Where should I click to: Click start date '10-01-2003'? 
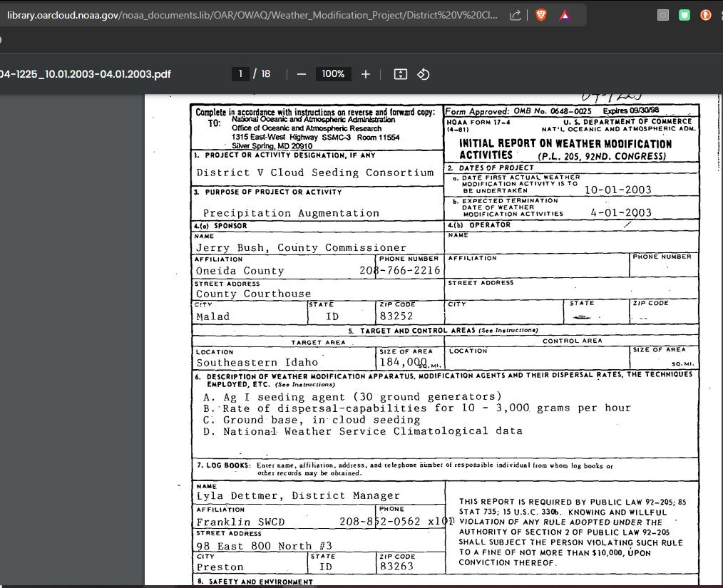tap(618, 190)
